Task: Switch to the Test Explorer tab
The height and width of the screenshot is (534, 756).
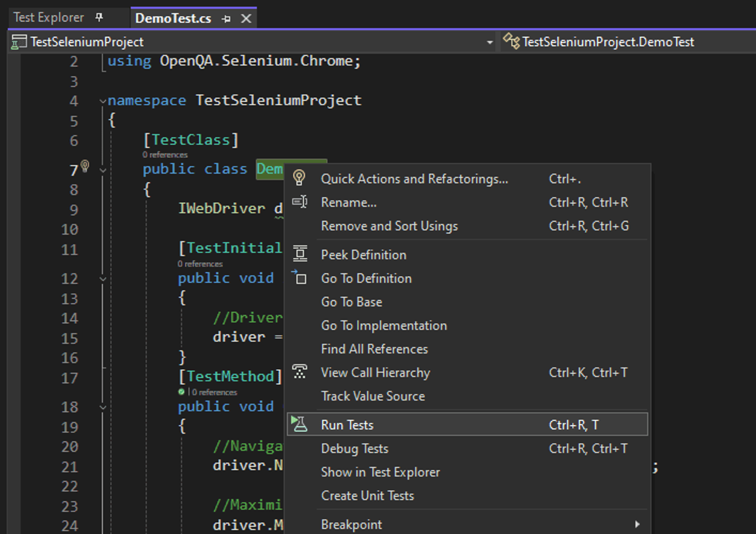Action: 49,17
